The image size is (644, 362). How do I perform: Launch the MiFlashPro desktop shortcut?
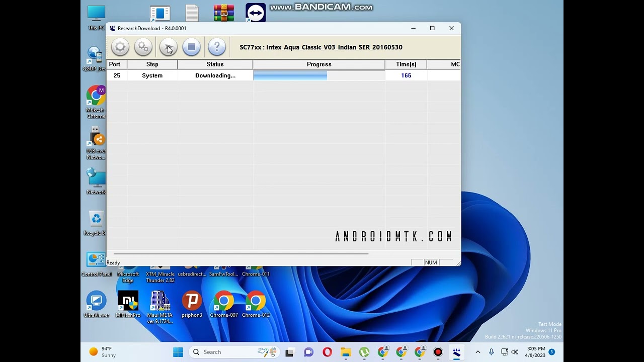pos(128,304)
